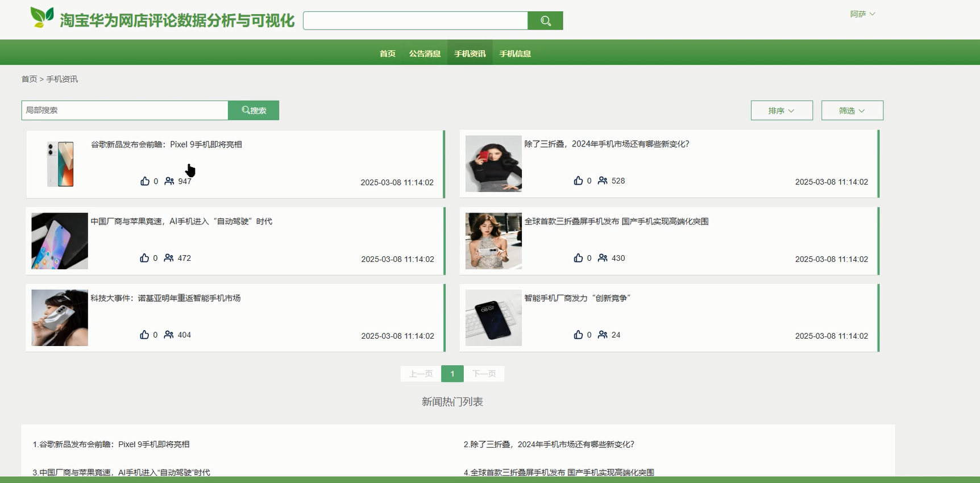Screen dimensions: 980x483
Task: Click the site title 淘宝华为网店评论数据分析与可视化
Action: point(177,20)
